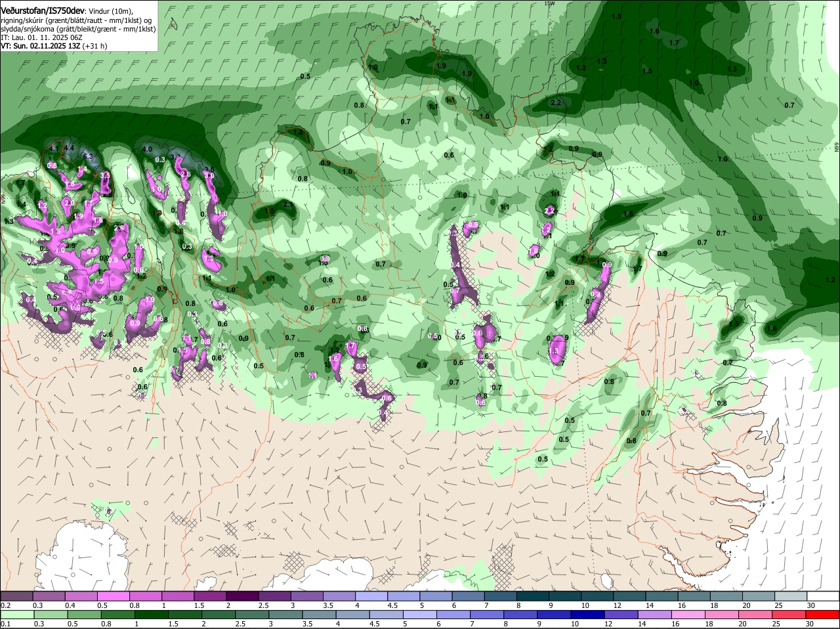Pick the darkest blue rain swatch labeled 10
Viewport: 840px width, 629px height.
point(588,615)
